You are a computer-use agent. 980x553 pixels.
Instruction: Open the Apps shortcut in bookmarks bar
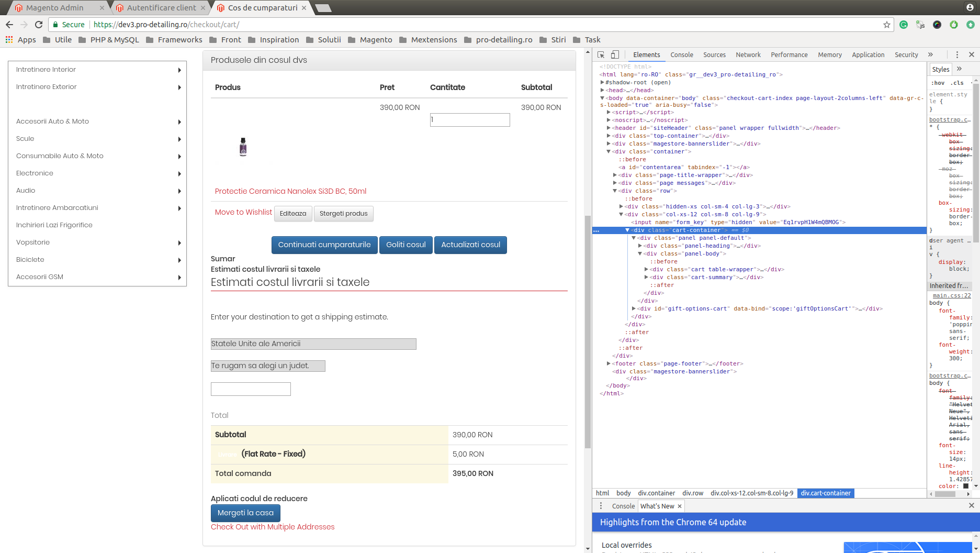[21, 40]
